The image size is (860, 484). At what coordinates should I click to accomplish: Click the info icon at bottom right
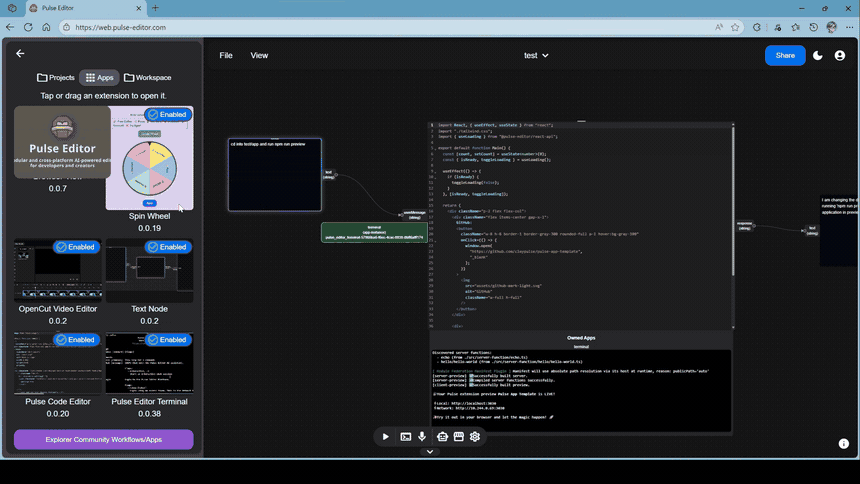843,443
